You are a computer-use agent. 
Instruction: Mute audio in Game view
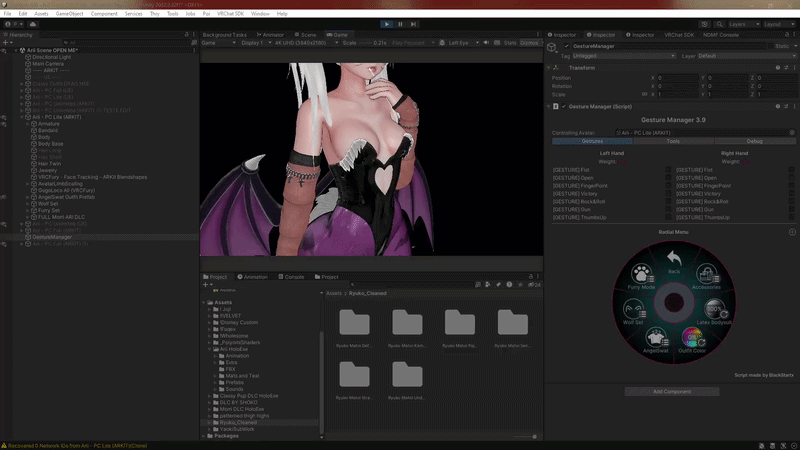point(486,43)
